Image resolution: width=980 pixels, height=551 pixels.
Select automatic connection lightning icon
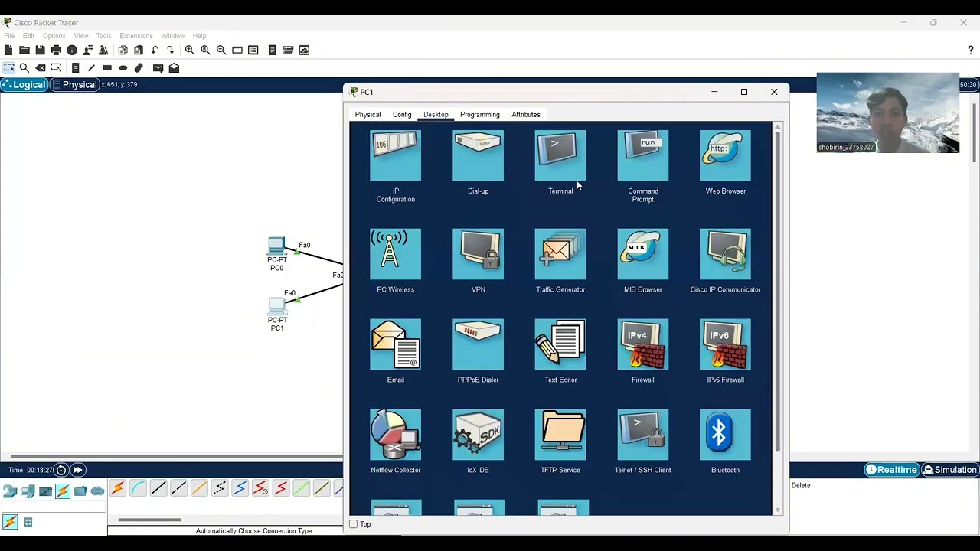click(117, 488)
